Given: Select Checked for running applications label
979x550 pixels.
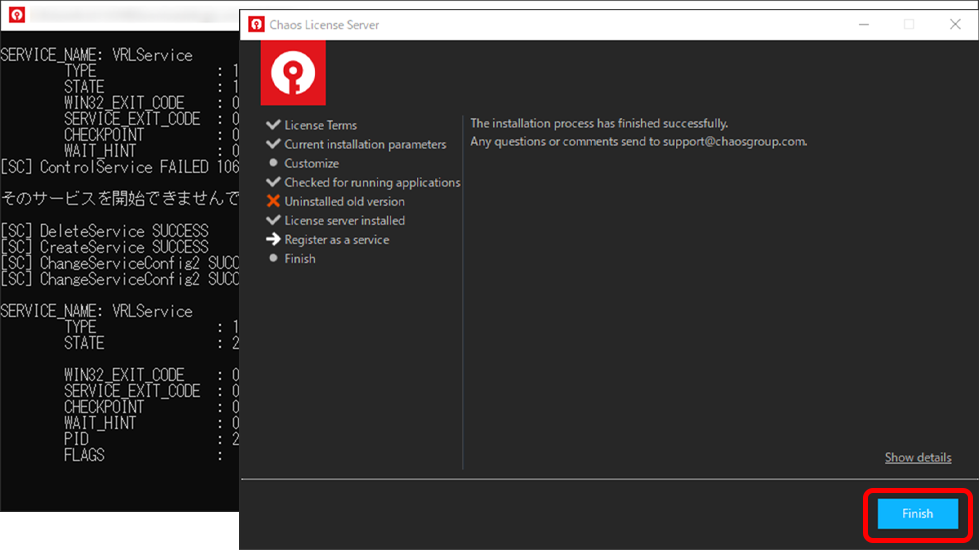Looking at the screenshot, I should click(372, 182).
